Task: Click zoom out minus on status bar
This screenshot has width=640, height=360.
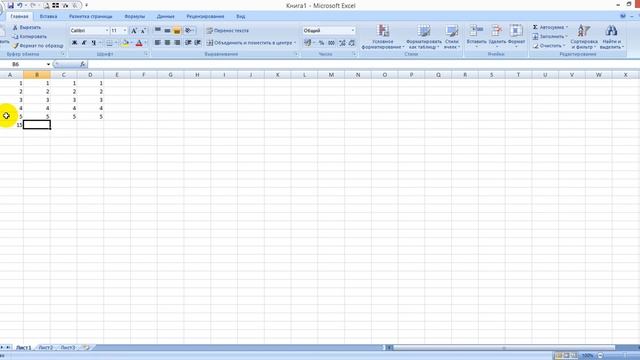Action: (x=600, y=356)
